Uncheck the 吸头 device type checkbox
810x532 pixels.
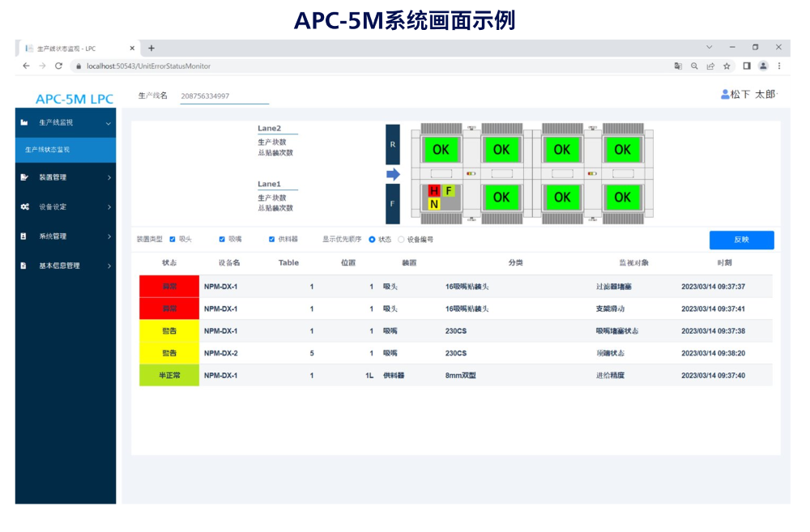pos(173,239)
